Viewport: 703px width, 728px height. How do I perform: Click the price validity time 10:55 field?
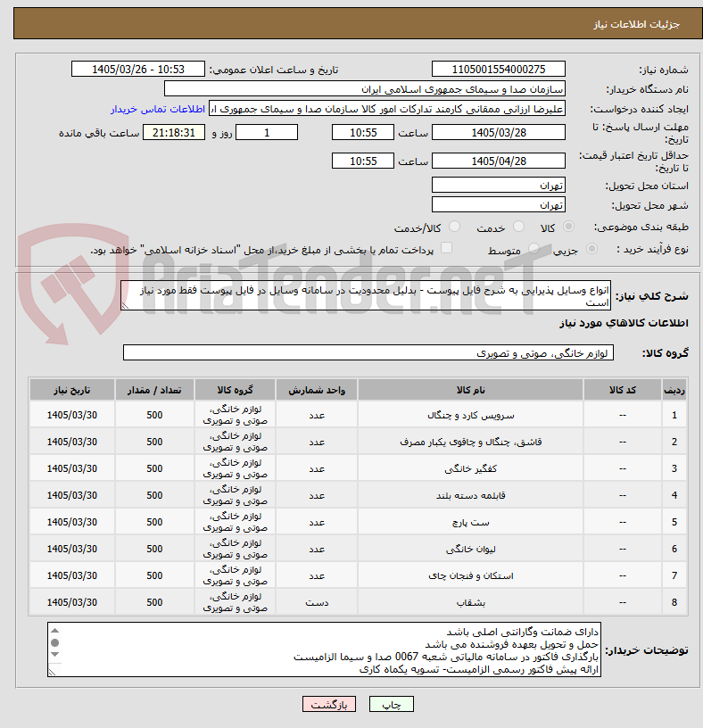click(362, 161)
